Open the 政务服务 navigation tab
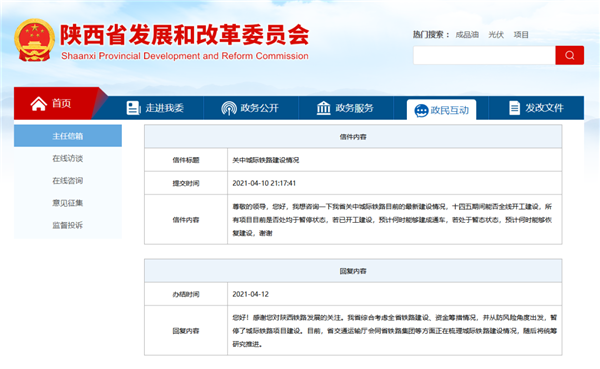The width and height of the screenshot is (600, 369). click(346, 108)
